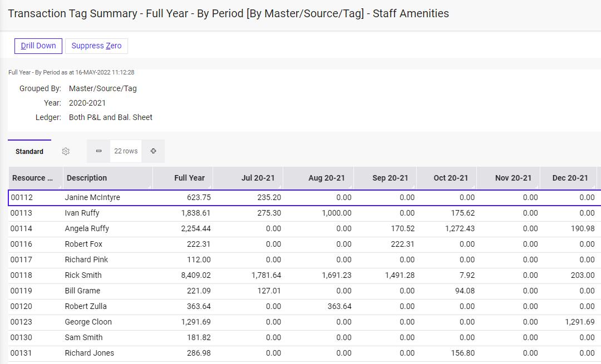Click the Drill Down button
This screenshot has width=601, height=364.
(x=38, y=46)
